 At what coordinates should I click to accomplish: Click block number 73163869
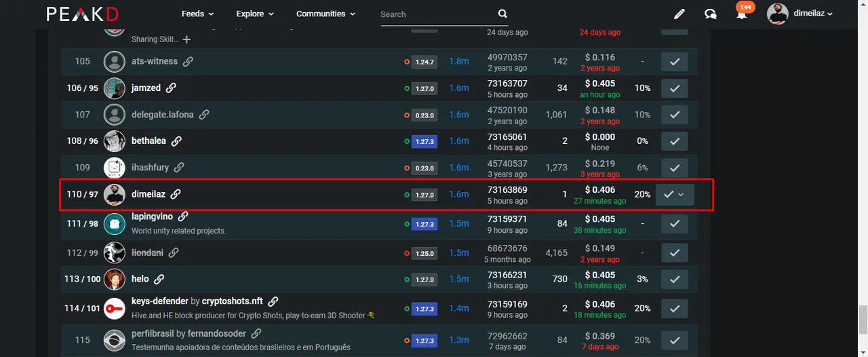tap(507, 189)
